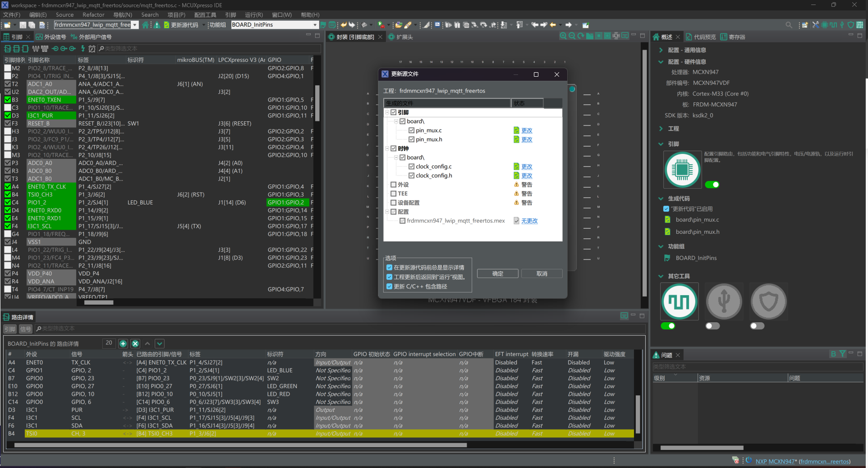Click the board\pin_mux.c link in overview
Screen dimensions: 868x468
[697, 220]
